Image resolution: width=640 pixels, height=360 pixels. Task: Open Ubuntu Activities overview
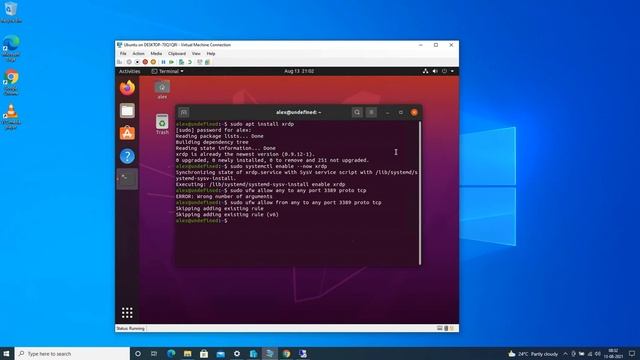[x=129, y=71]
